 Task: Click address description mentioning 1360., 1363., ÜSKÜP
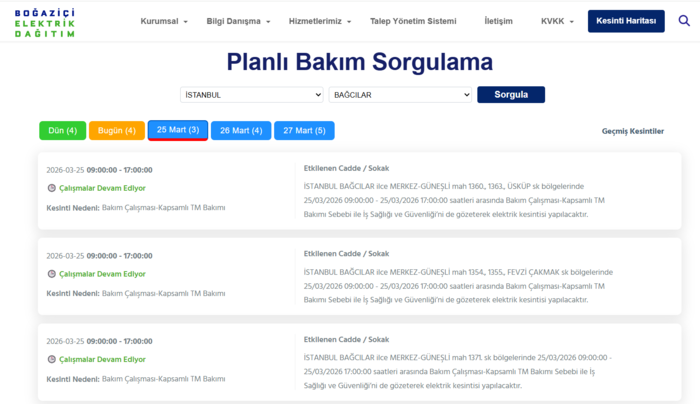(x=454, y=200)
